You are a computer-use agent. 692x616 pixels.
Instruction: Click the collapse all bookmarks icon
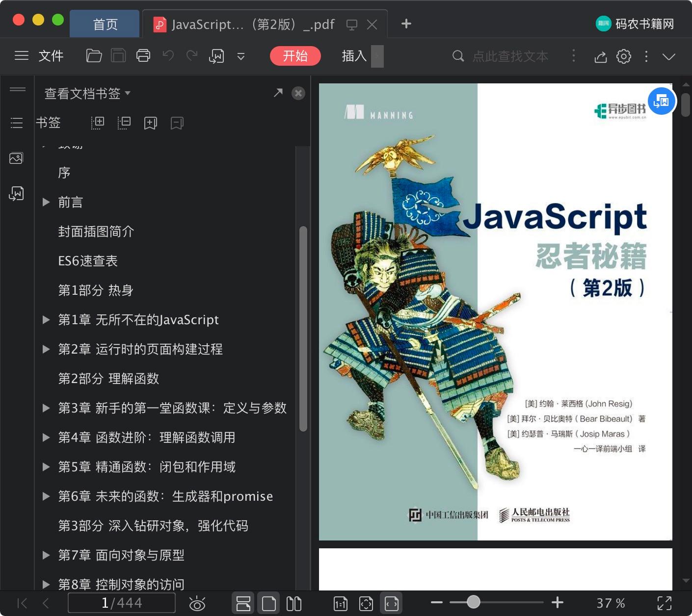[124, 123]
